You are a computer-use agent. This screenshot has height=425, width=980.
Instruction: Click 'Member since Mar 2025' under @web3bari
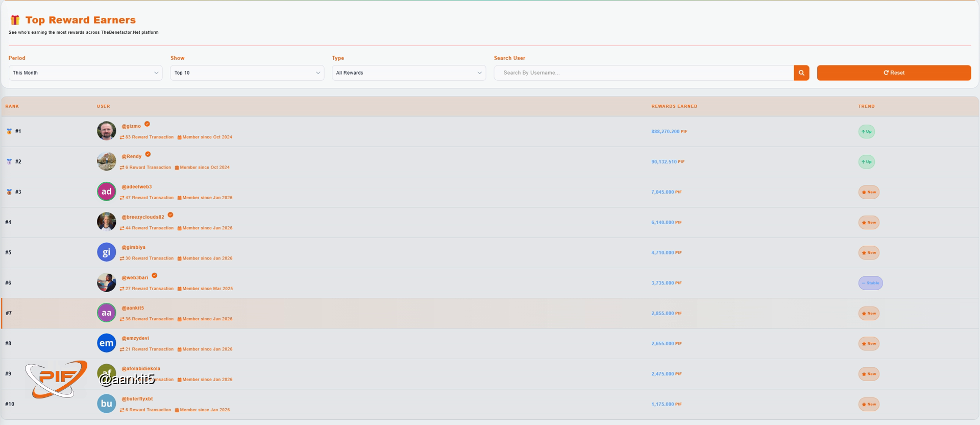click(205, 289)
